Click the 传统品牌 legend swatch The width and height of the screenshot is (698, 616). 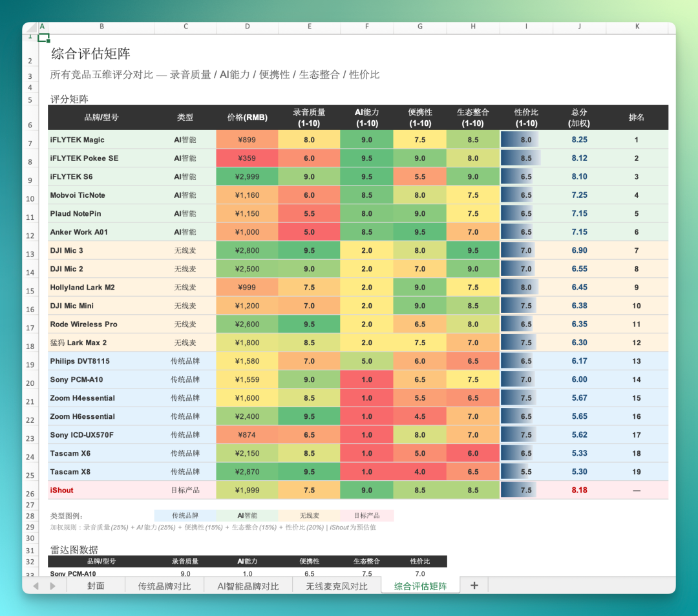click(185, 516)
